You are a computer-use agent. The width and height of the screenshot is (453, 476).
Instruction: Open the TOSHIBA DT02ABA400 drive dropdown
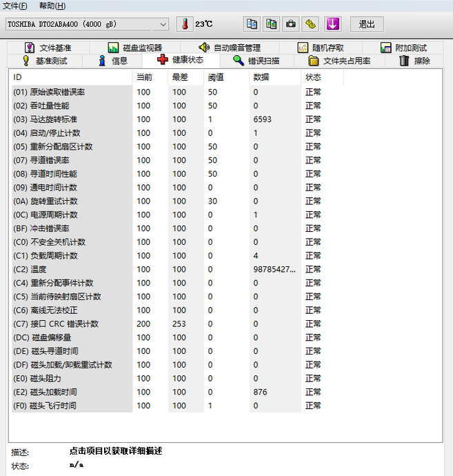[x=87, y=24]
